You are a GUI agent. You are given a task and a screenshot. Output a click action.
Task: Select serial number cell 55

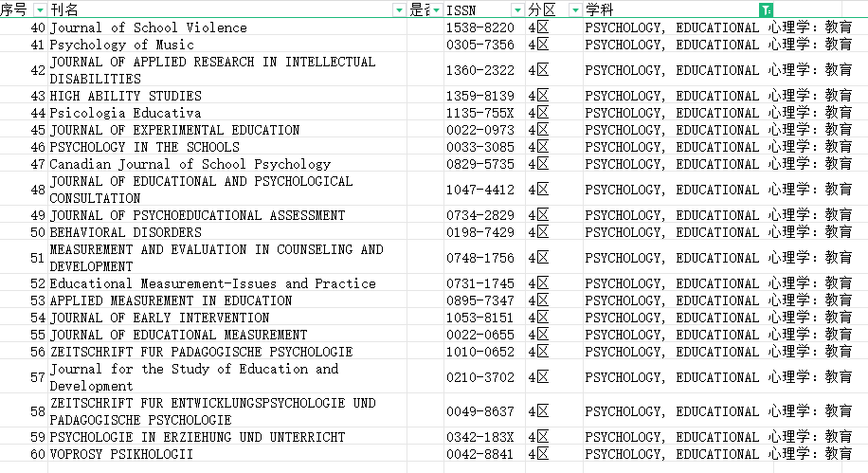coord(24,335)
